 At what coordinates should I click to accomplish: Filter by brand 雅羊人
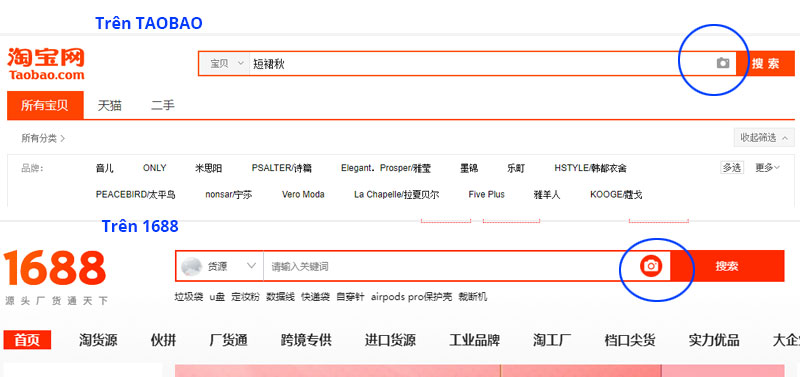click(x=547, y=194)
